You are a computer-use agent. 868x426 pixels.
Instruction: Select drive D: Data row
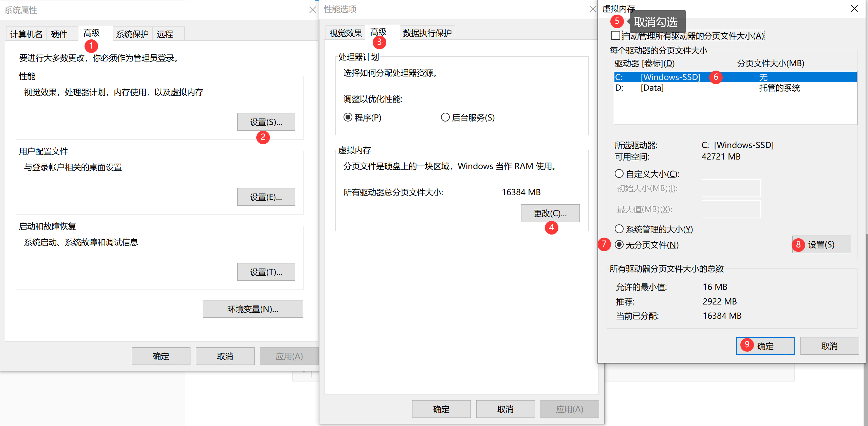coord(652,88)
